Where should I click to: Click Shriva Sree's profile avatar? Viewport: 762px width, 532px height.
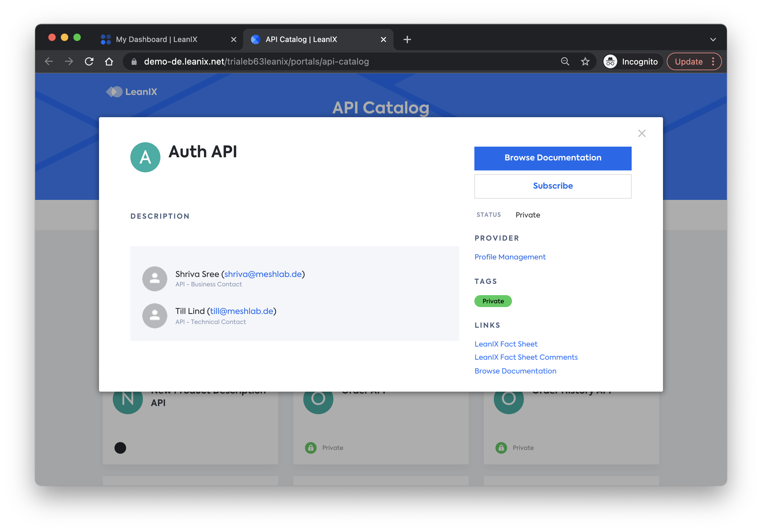(x=155, y=279)
